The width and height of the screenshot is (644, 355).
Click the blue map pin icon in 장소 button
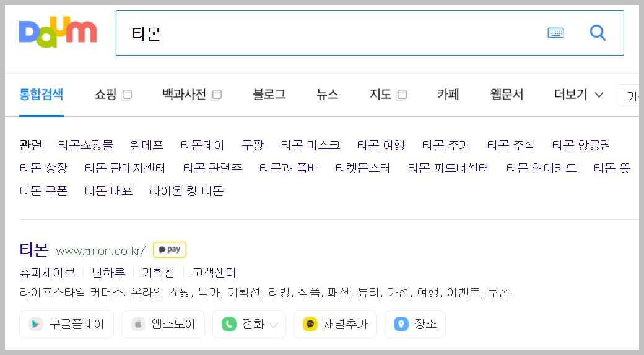401,324
